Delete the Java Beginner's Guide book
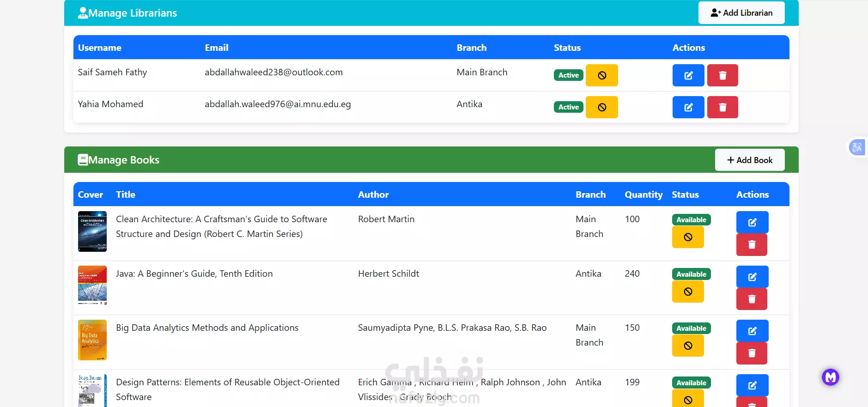 [752, 299]
